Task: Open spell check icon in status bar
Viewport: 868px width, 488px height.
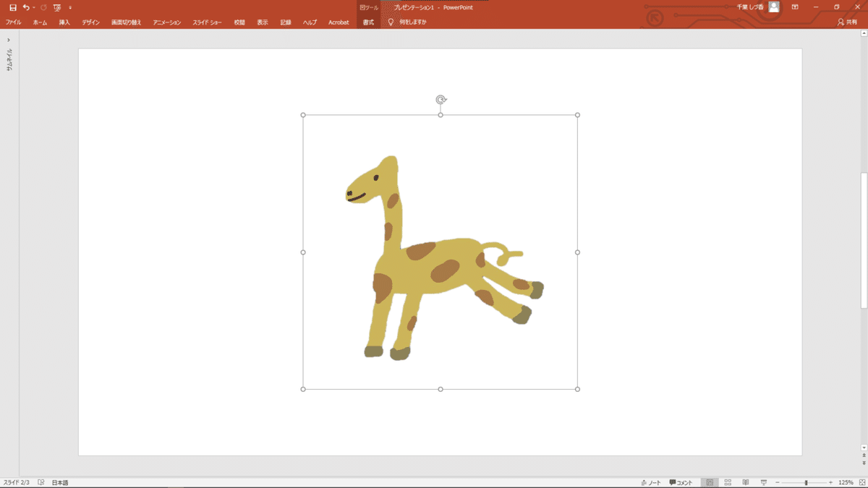Action: (x=41, y=482)
